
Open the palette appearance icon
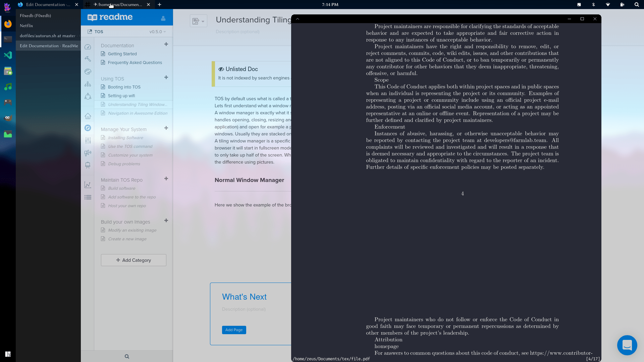(88, 71)
